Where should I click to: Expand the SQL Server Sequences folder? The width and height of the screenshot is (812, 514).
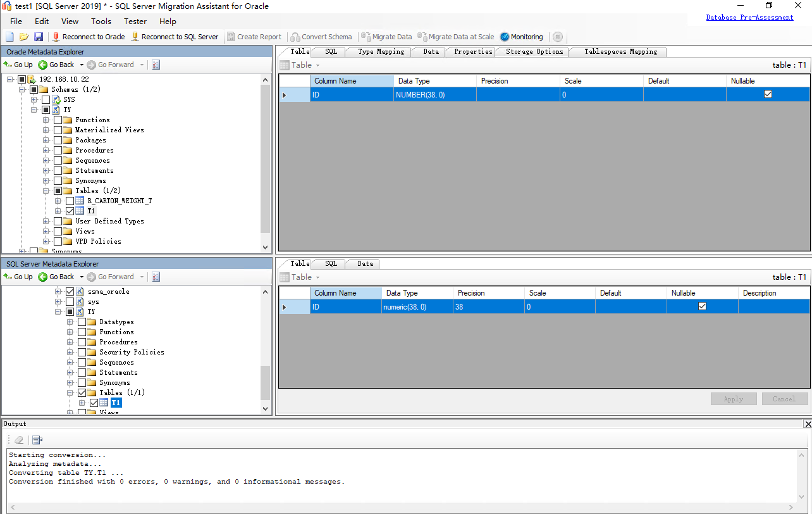click(70, 362)
